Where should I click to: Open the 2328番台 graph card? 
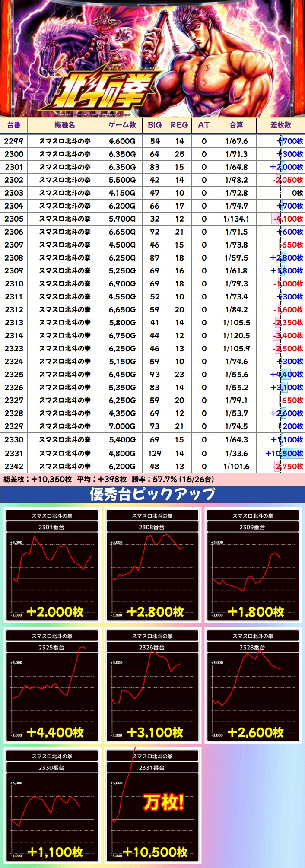(252, 686)
